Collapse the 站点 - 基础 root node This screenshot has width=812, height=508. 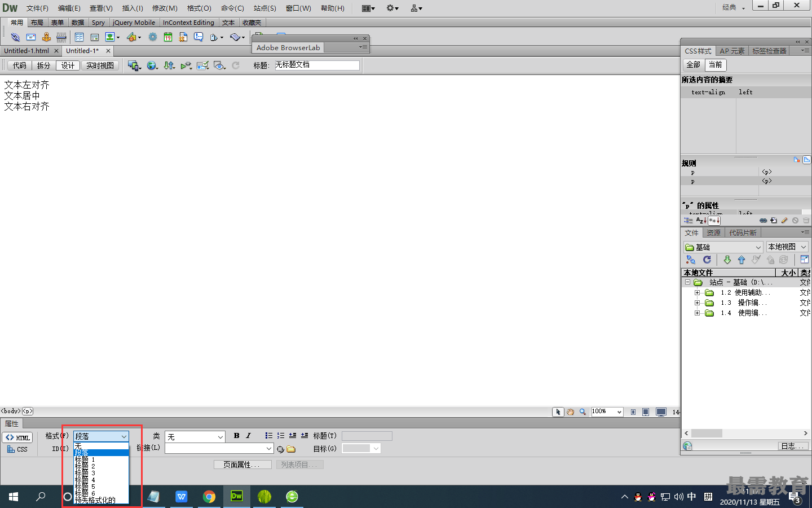(x=687, y=282)
